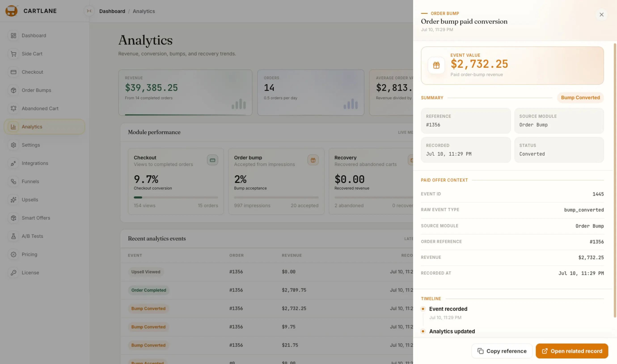Navigate to the Dashboard breadcrumb link
The height and width of the screenshot is (364, 617).
click(112, 11)
